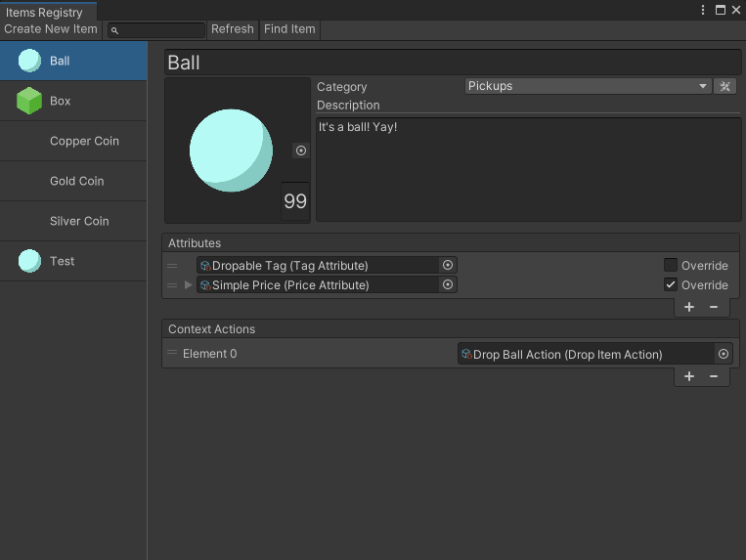Click the object picker beside Simple Price attribute
This screenshot has height=560, width=746.
448,285
